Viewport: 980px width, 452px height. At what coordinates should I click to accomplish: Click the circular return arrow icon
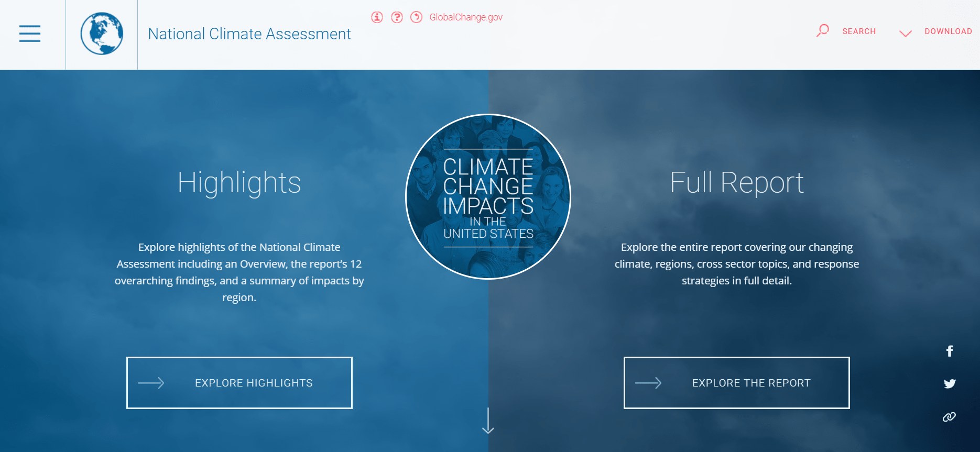416,17
